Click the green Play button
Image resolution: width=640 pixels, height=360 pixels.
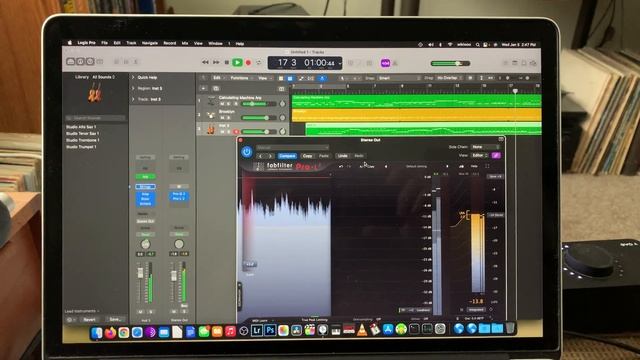(x=237, y=62)
